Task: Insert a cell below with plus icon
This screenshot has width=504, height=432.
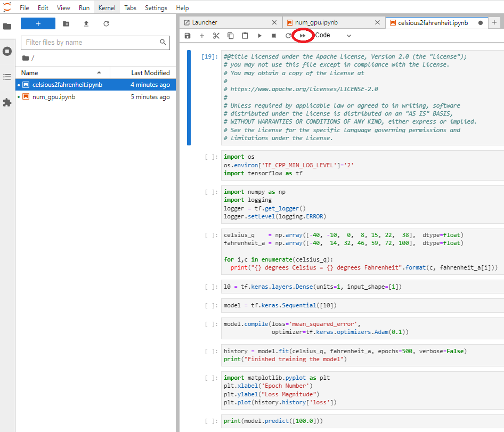Action: [x=202, y=36]
